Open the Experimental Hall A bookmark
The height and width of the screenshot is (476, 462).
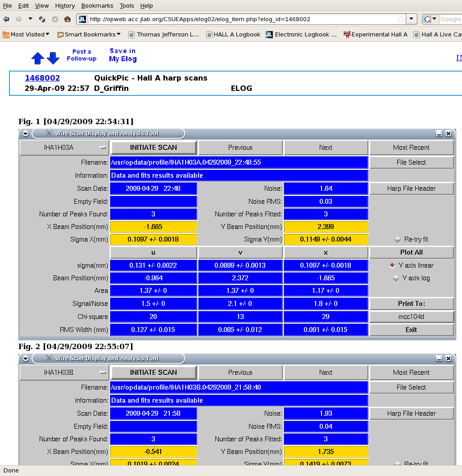click(376, 35)
